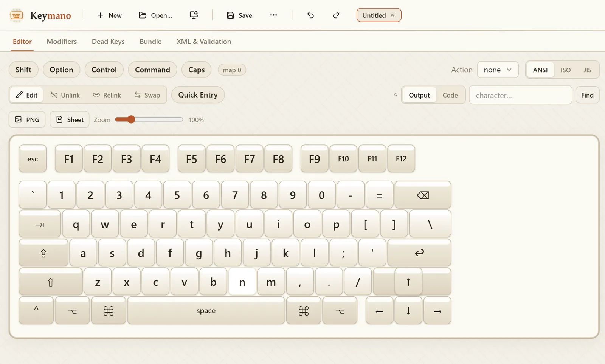605x364 pixels.
Task: Toggle the Option modifier
Action: point(61,70)
